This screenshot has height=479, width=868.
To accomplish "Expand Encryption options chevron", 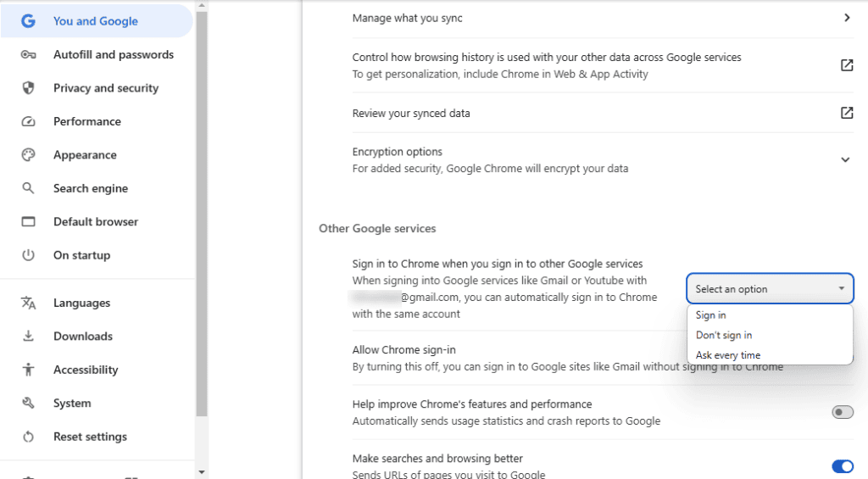I will (845, 160).
